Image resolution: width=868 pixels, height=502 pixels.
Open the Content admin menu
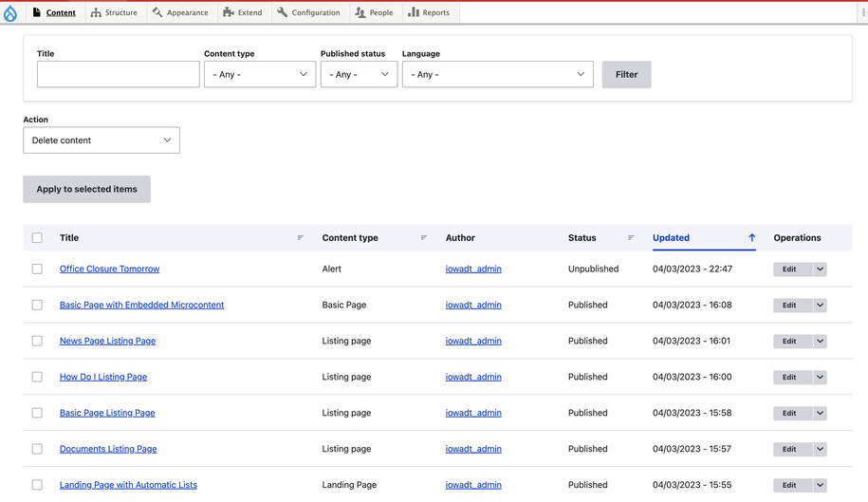54,12
